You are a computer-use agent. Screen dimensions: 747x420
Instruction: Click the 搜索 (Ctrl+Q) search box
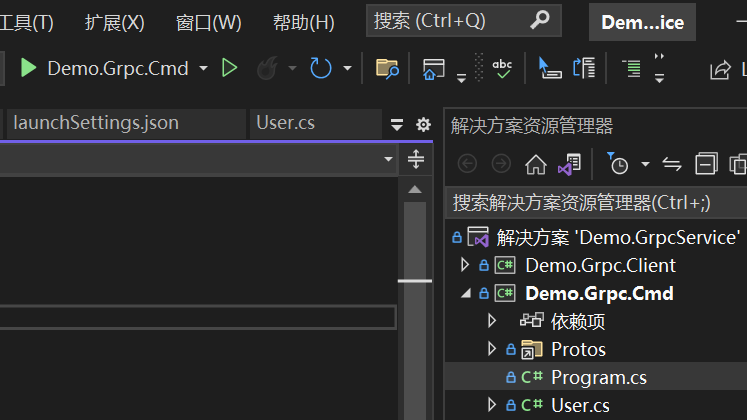pos(464,20)
